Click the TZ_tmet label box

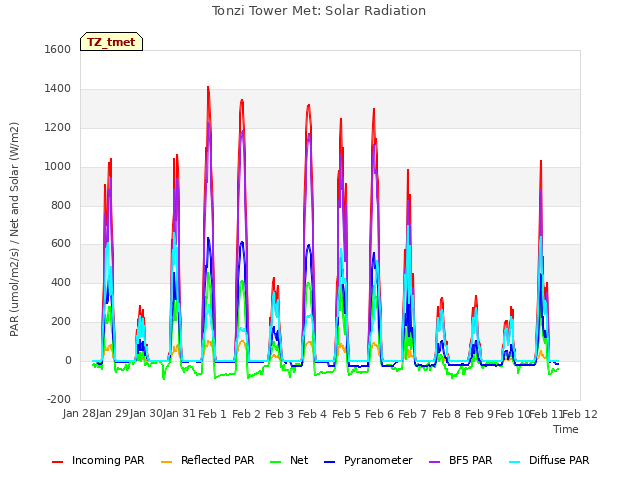click(111, 42)
